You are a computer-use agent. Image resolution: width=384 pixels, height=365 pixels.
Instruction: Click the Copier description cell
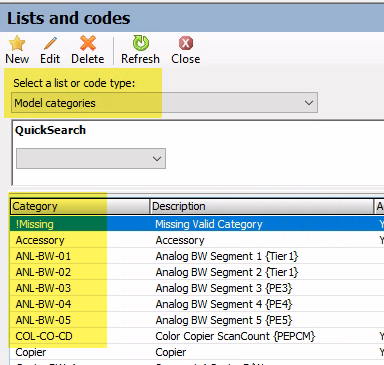pos(171,352)
